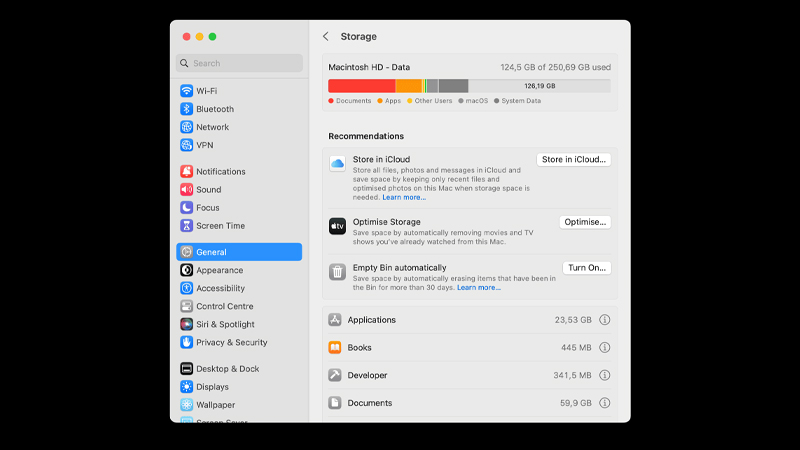Click the Sound speaker icon
800x450 pixels.
point(187,189)
